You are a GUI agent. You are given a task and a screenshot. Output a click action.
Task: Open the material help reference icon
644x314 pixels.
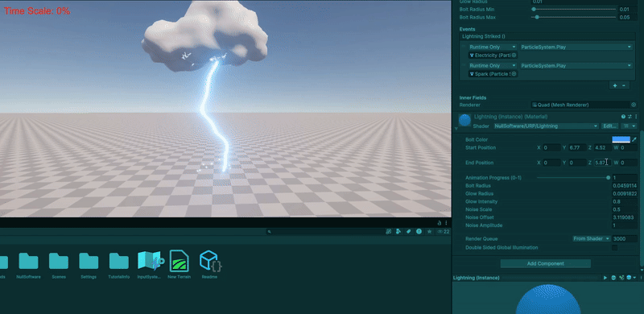pyautogui.click(x=623, y=117)
